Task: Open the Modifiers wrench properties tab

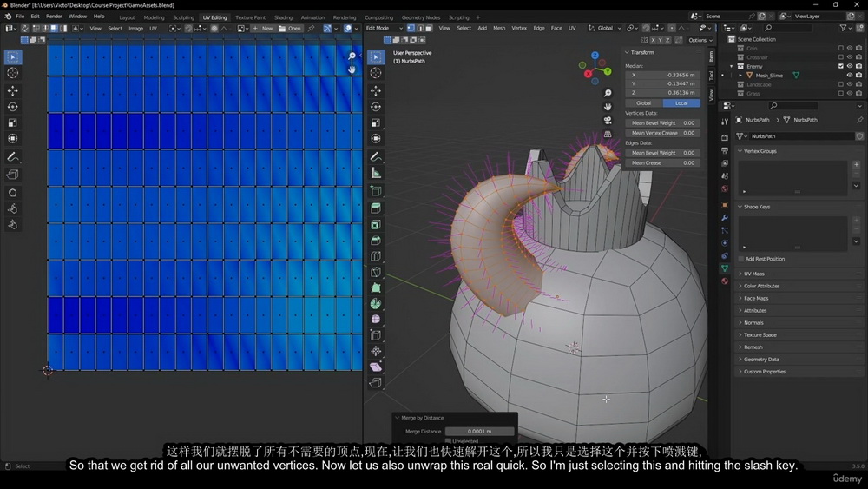Action: [725, 218]
